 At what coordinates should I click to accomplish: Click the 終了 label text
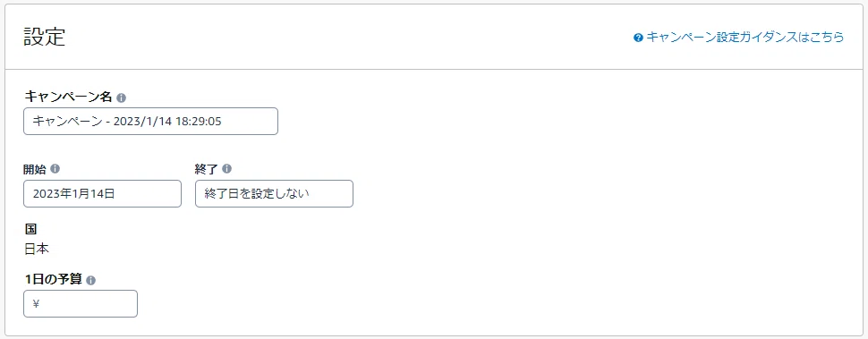(x=208, y=169)
